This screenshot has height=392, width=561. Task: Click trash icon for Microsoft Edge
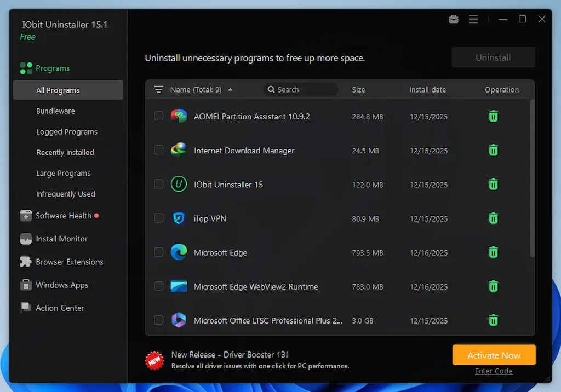[x=494, y=252]
